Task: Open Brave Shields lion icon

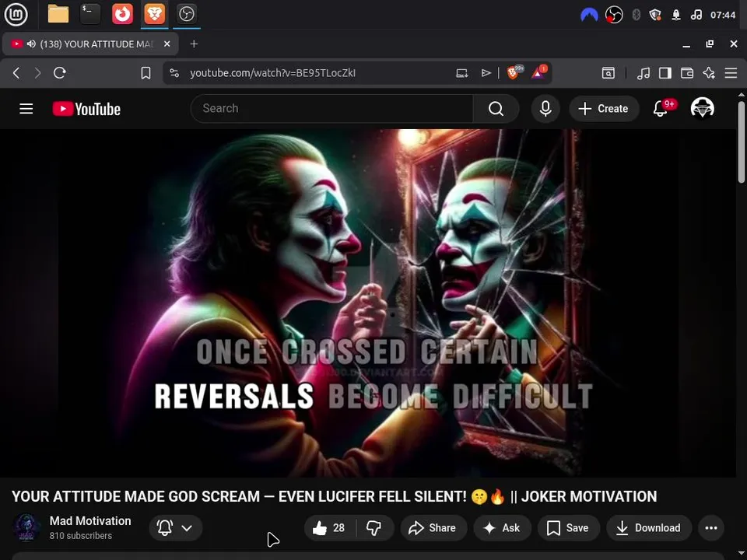Action: pyautogui.click(x=514, y=72)
